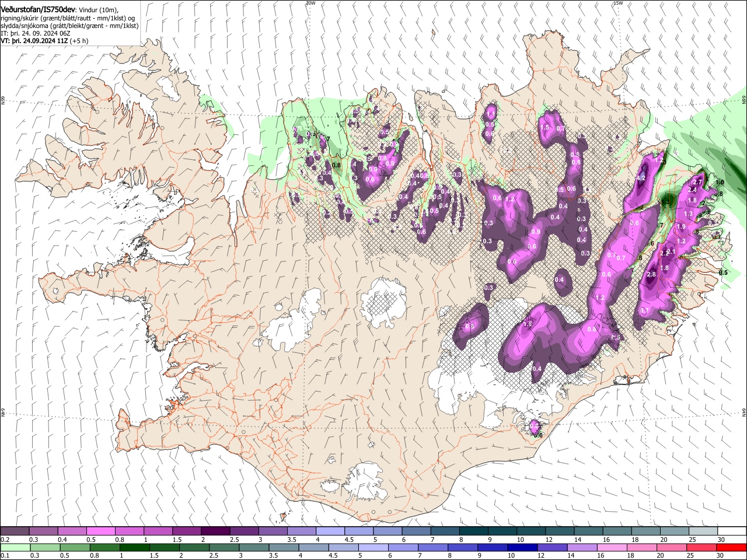
Task: Pick the 3 violet snow scale swatch
Action: (x=272, y=531)
